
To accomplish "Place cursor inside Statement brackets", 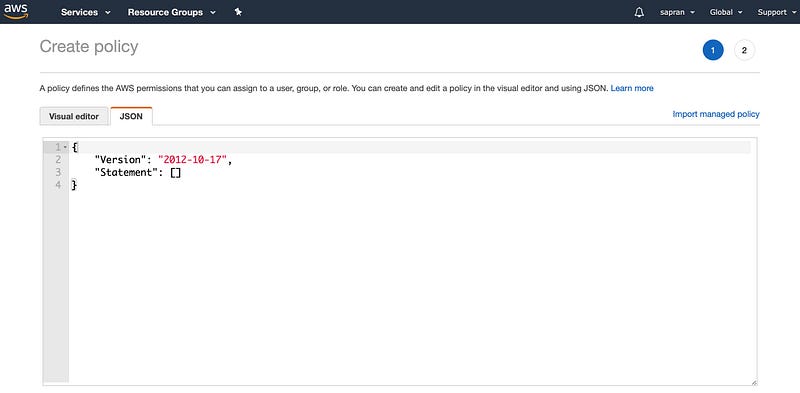I will (176, 173).
